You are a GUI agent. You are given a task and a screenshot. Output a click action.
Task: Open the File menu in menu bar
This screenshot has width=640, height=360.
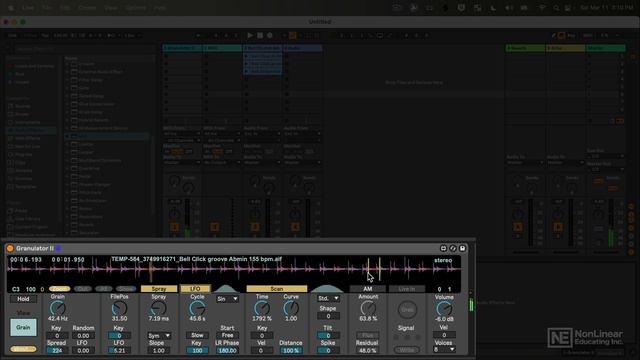(x=47, y=7)
